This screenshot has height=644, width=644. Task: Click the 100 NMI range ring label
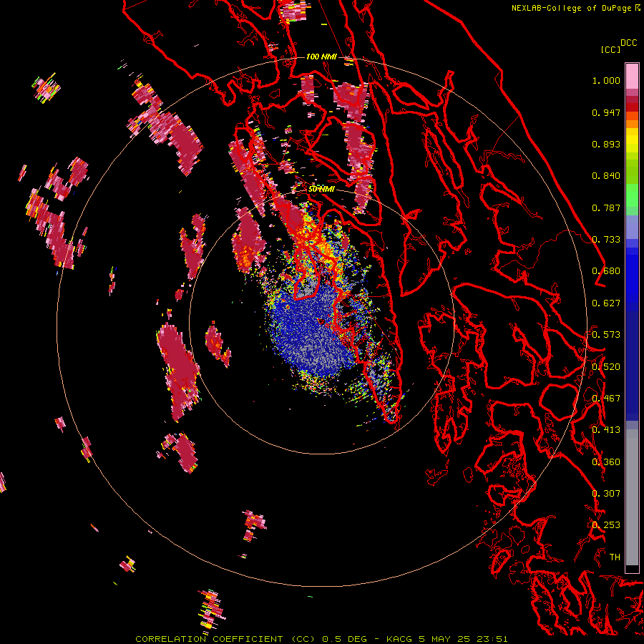(321, 57)
